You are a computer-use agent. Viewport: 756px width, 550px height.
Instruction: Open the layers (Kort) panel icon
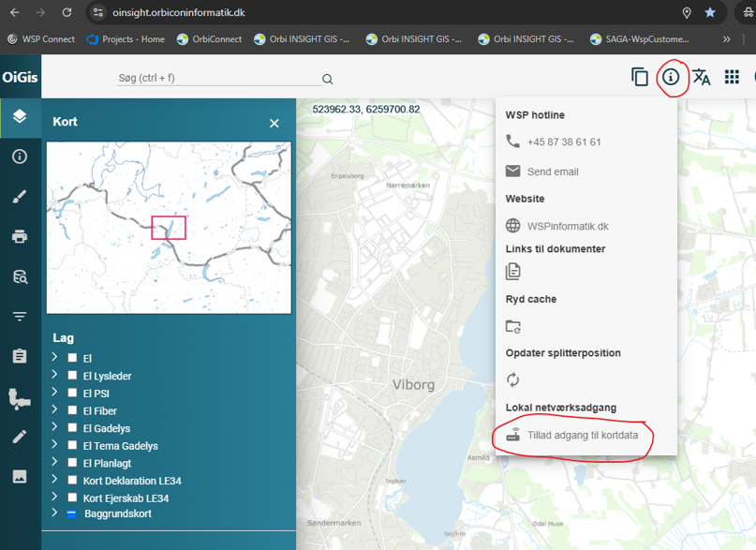coord(20,116)
